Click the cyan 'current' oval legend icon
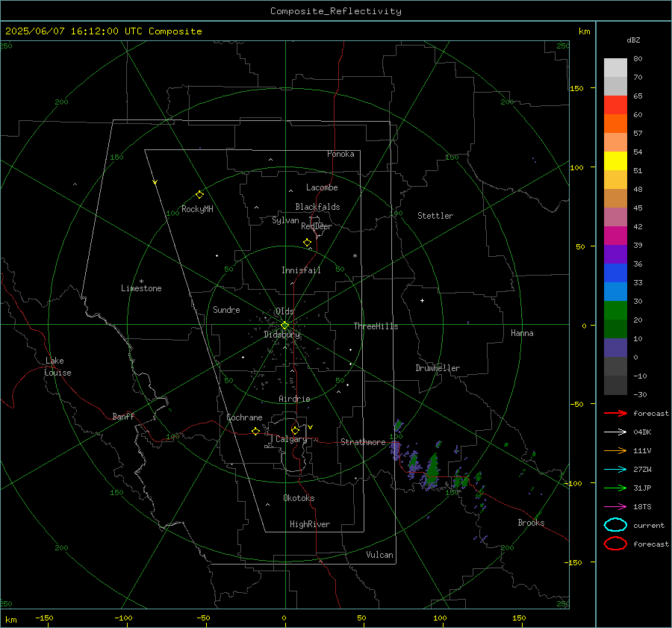Image resolution: width=672 pixels, height=628 pixels. click(615, 525)
